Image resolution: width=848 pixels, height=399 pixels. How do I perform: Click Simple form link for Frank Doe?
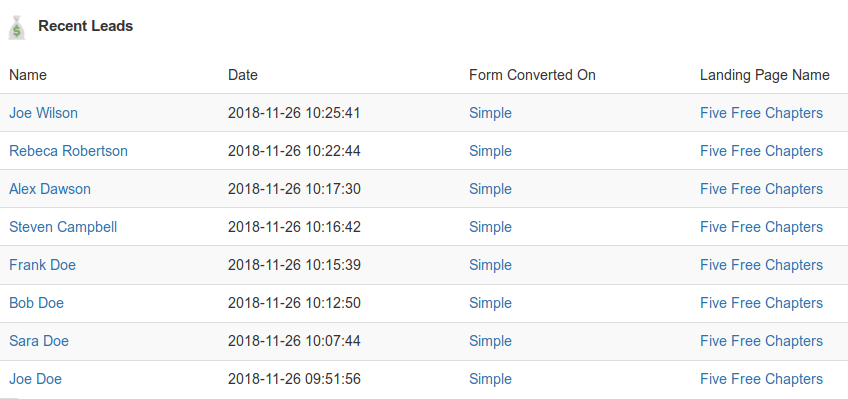click(x=491, y=265)
